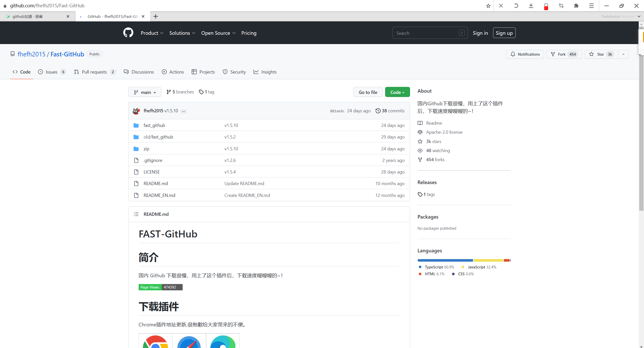644x348 pixels.
Task: Close the github加速 · 语雀 tab
Action: click(x=68, y=16)
